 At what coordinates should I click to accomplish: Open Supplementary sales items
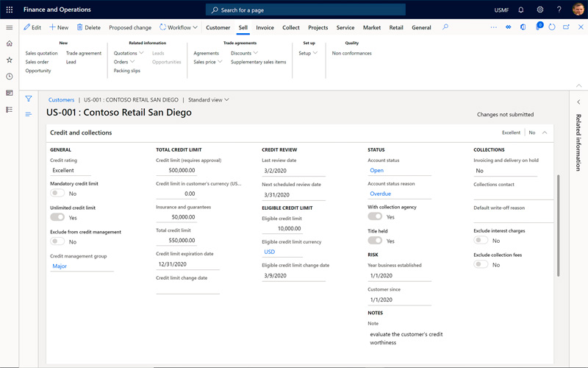(258, 62)
